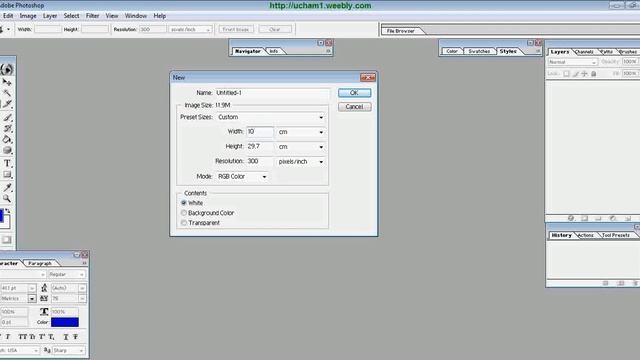Open the Window menu

tap(136, 16)
